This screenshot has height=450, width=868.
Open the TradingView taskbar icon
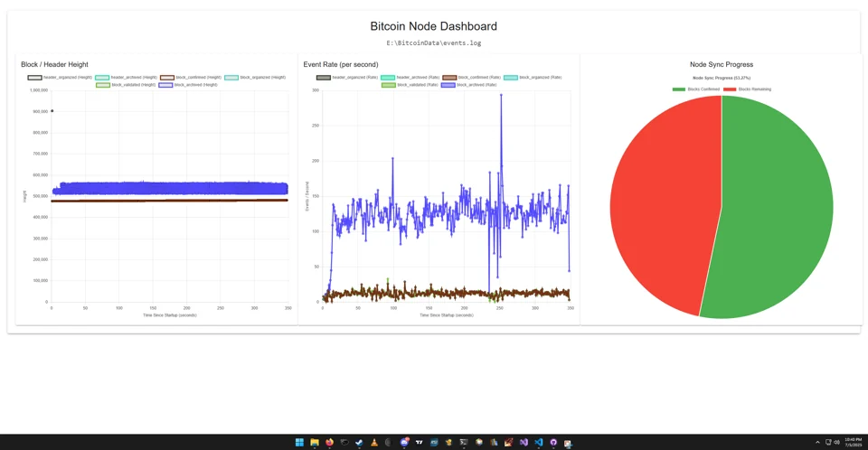point(419,442)
